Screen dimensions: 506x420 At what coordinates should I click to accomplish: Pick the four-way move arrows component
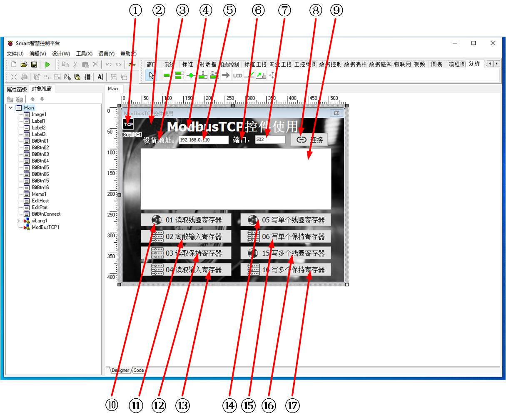[x=272, y=75]
